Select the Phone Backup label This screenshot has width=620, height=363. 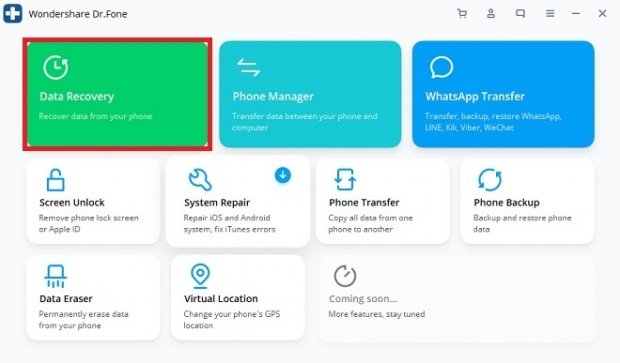pyautogui.click(x=507, y=202)
